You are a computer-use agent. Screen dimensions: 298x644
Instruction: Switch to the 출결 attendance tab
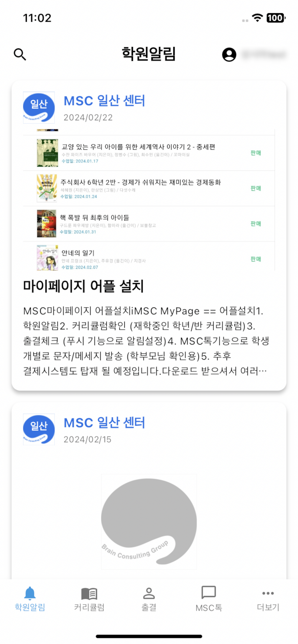[149, 599]
